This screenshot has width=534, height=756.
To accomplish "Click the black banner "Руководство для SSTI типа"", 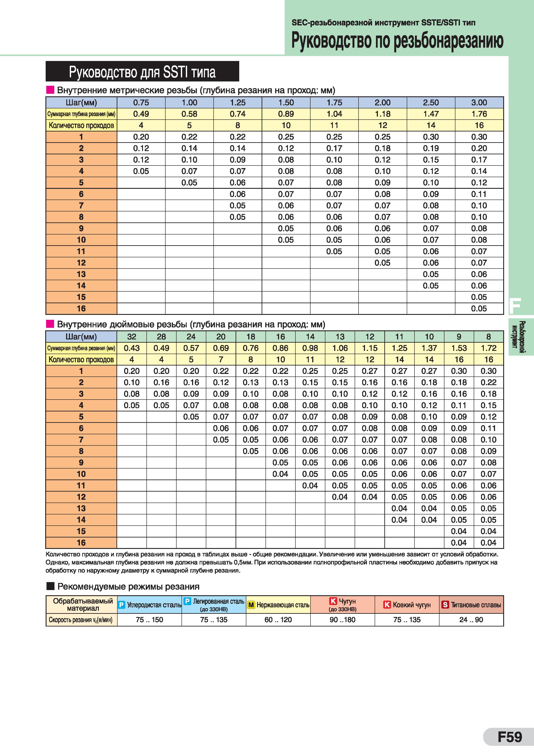I will point(142,72).
